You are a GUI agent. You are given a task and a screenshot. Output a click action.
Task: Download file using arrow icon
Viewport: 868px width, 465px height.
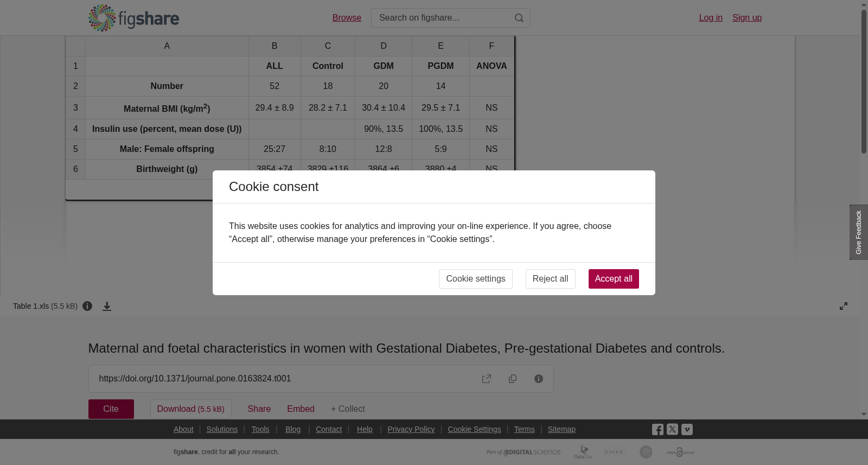(107, 306)
